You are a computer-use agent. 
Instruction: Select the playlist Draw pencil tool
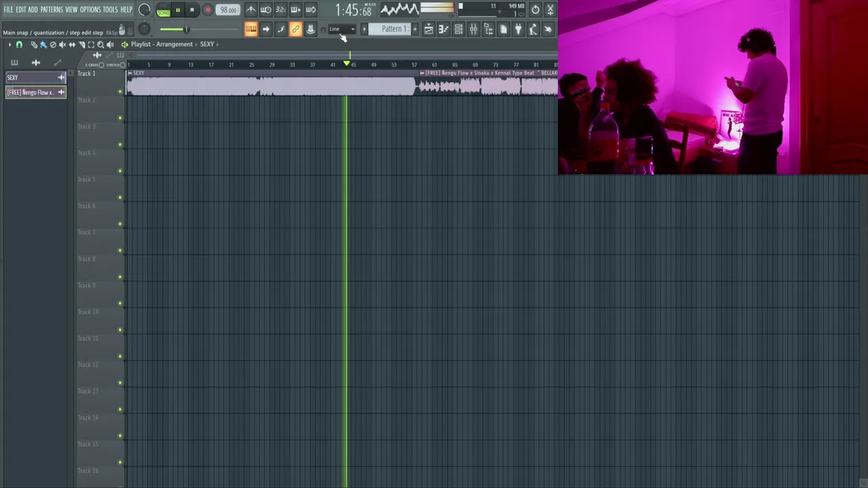(x=34, y=45)
